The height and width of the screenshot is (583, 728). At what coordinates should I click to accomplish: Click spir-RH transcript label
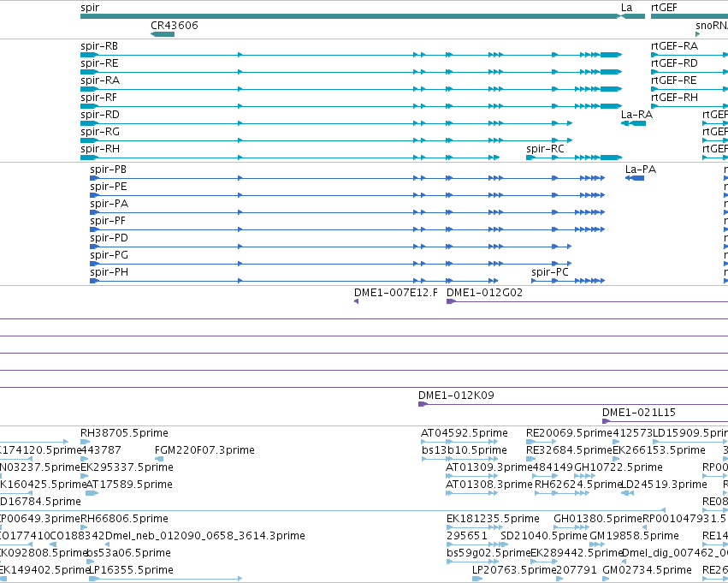tap(100, 150)
